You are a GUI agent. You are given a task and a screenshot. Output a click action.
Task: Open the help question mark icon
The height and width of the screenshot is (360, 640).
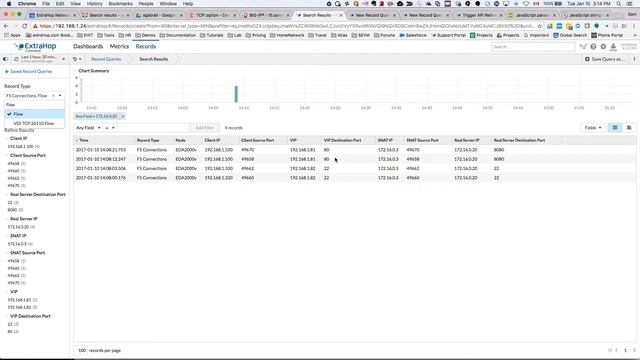[x=593, y=47]
